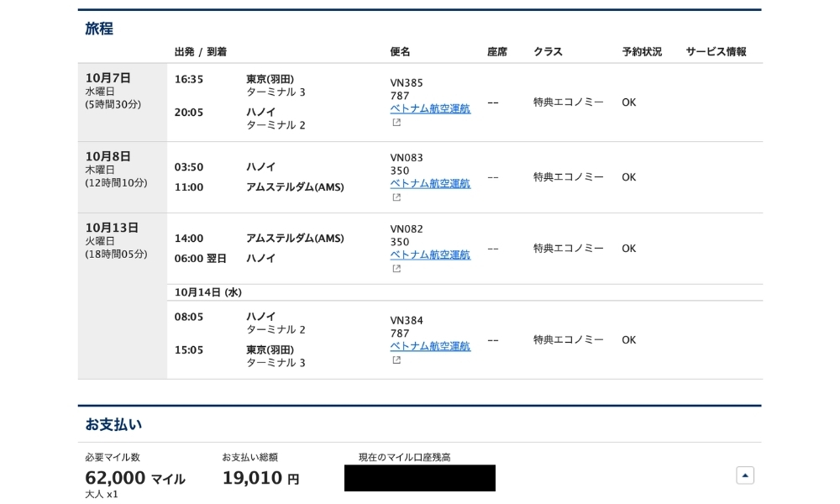The height and width of the screenshot is (504, 840).
Task: Click the クラス column header
Action: [x=547, y=51]
